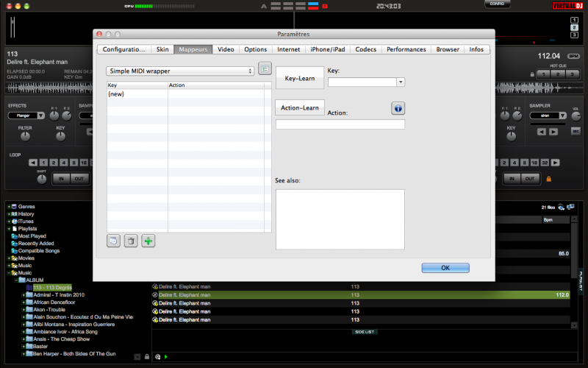
Task: Open the blue action info icon
Action: pyautogui.click(x=398, y=108)
